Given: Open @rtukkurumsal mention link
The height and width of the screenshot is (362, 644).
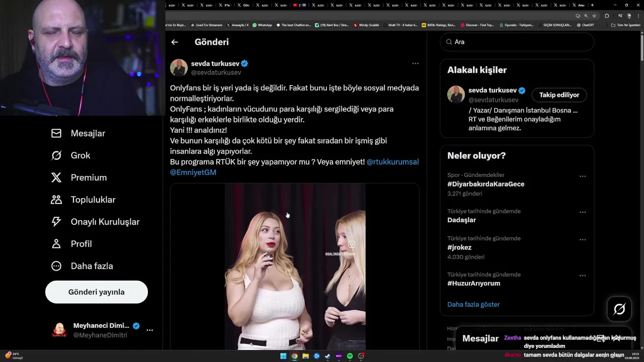Looking at the screenshot, I should click(x=392, y=162).
